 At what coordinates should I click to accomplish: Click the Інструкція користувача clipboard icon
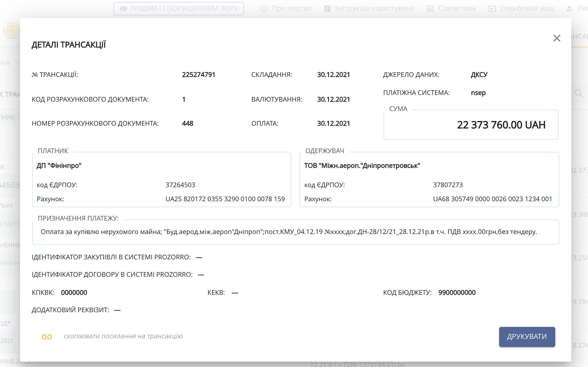click(x=327, y=9)
